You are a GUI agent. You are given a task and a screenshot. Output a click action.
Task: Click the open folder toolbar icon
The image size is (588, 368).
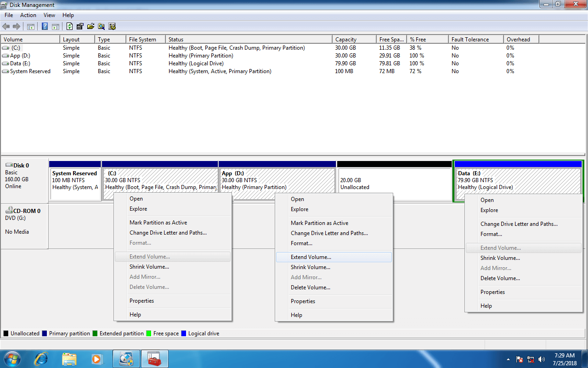click(90, 27)
